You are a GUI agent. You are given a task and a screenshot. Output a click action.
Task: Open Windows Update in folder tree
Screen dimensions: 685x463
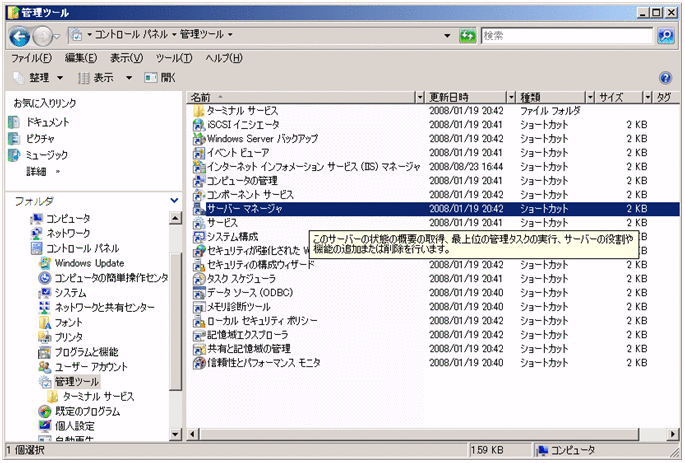point(87,263)
